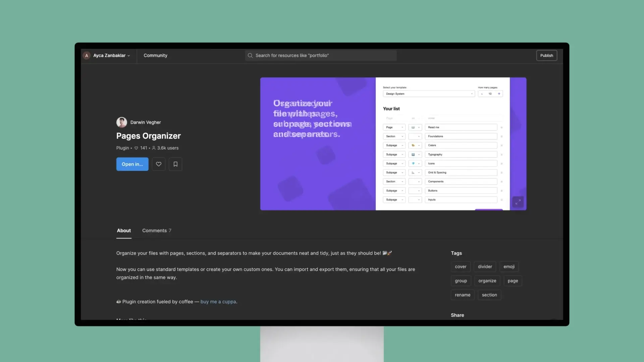644x362 pixels.
Task: Click the page count decrement minus button
Action: (x=482, y=93)
